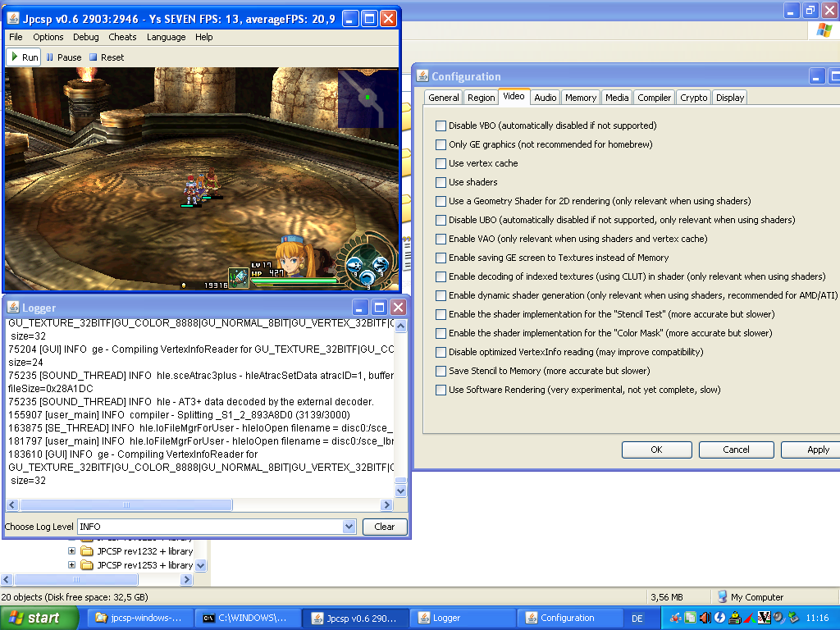Open the Cheats menu
Image resolution: width=840 pixels, height=630 pixels.
[122, 37]
